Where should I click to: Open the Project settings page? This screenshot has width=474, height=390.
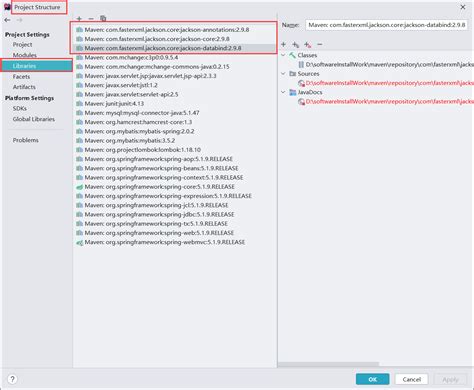tap(22, 45)
